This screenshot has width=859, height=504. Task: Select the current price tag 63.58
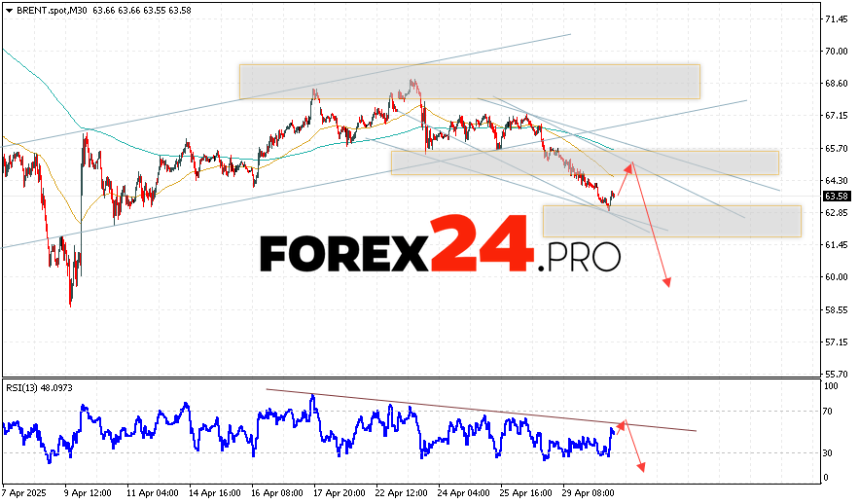(x=836, y=197)
